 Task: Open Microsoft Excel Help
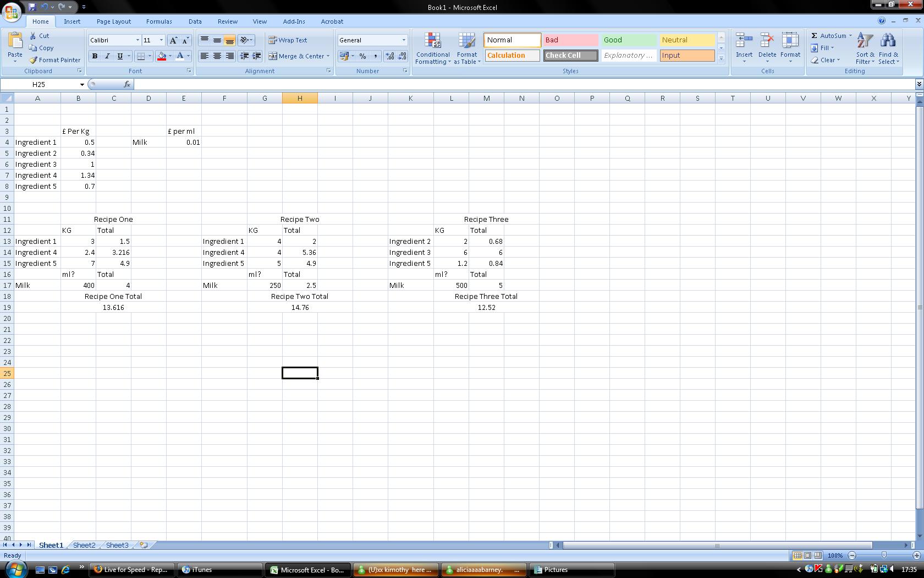click(882, 21)
